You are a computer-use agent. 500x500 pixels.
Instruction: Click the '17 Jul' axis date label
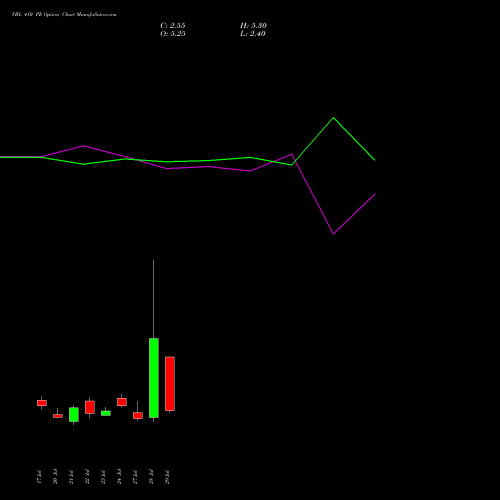tap(39, 477)
